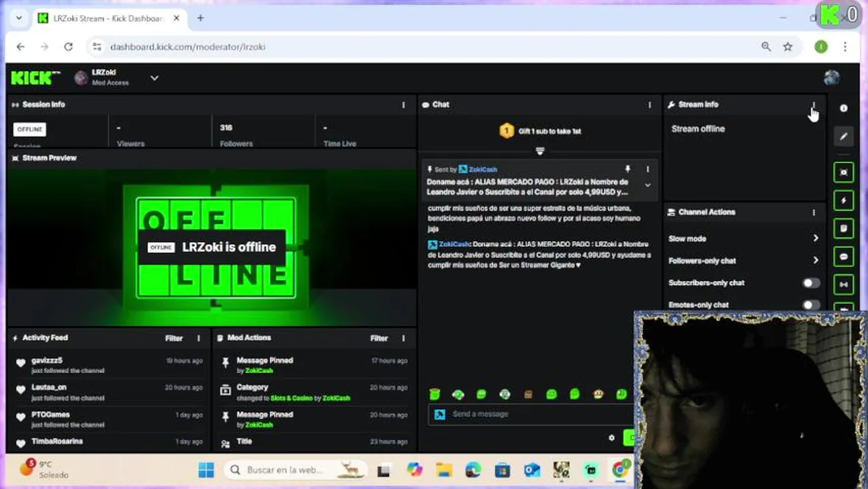Image resolution: width=868 pixels, height=489 pixels.
Task: Open the Activity Feed three-dot menu
Action: pos(199,338)
